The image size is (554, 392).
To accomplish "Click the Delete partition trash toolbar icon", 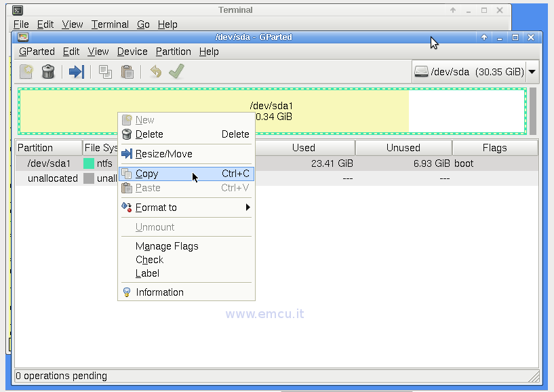I will (x=48, y=71).
